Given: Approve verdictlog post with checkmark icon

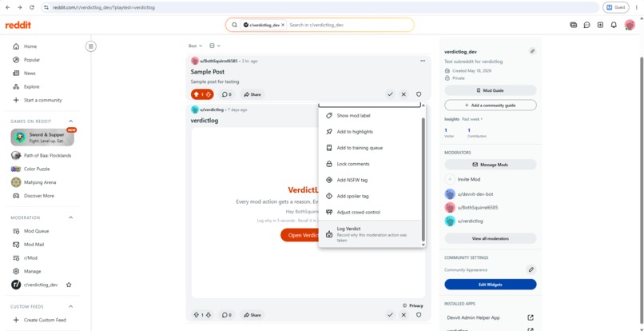Looking at the screenshot, I should pos(390,315).
